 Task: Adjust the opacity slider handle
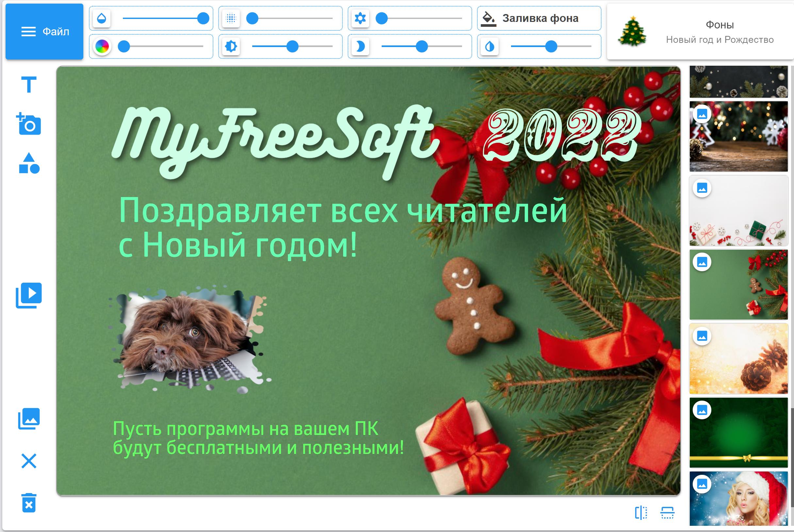(203, 18)
